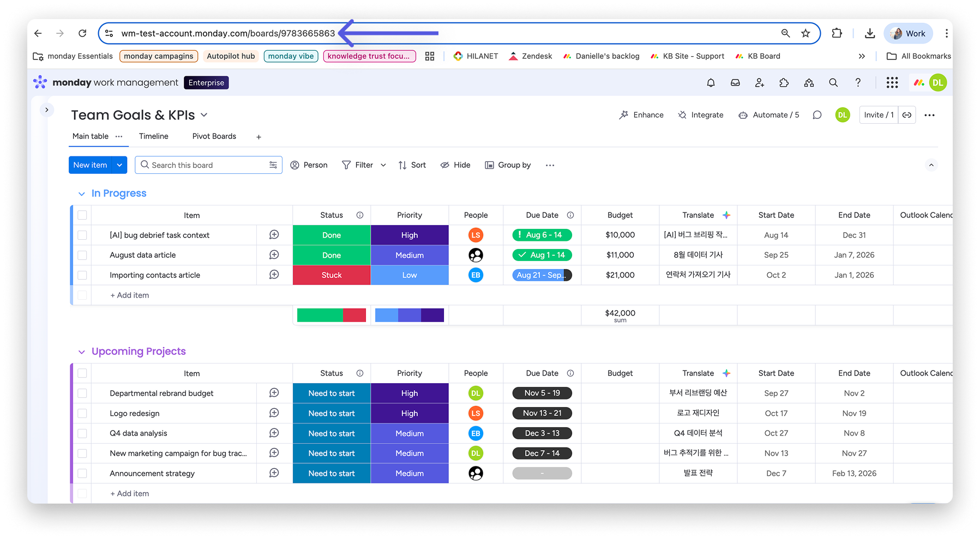Select all items in In Progress group
The width and height of the screenshot is (980, 539).
click(x=82, y=215)
